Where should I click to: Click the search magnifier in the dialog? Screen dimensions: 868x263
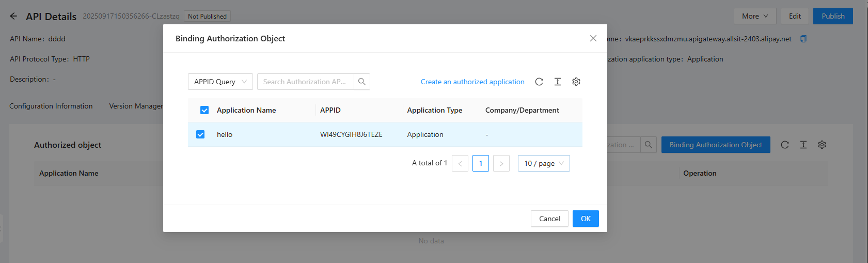pyautogui.click(x=362, y=82)
